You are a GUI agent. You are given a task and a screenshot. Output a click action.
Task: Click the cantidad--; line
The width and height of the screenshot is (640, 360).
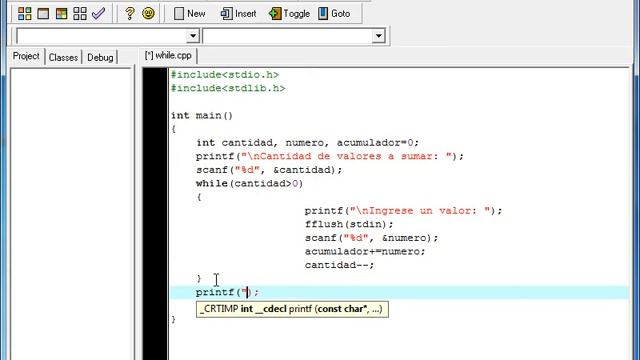pos(339,265)
